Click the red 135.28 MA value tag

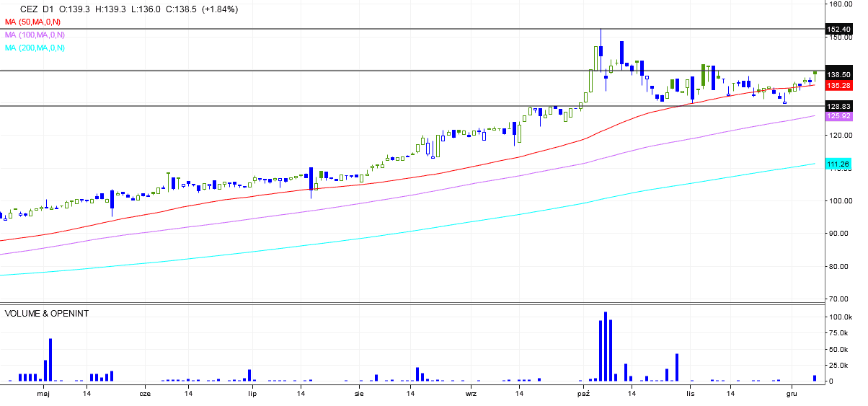[x=839, y=86]
